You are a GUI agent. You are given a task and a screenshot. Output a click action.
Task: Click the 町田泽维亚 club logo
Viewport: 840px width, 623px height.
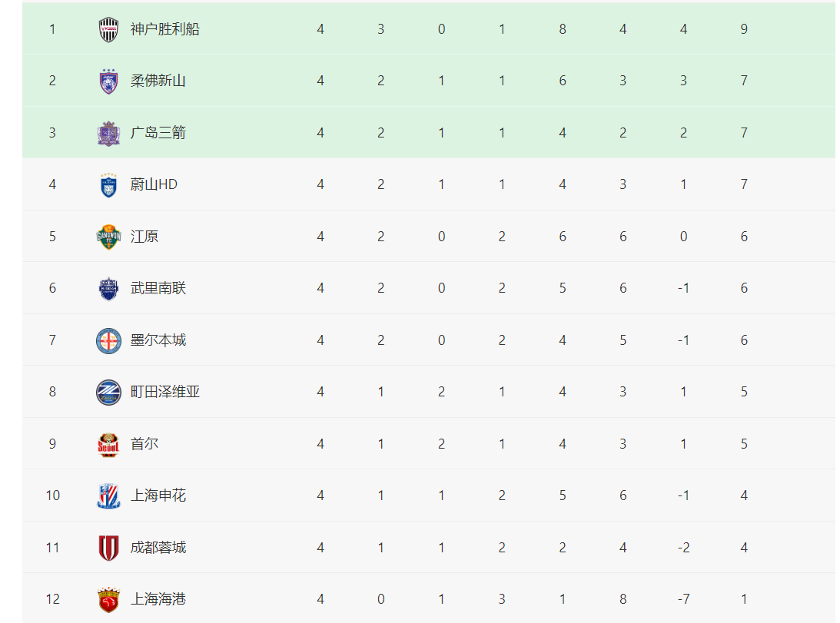pyautogui.click(x=108, y=393)
